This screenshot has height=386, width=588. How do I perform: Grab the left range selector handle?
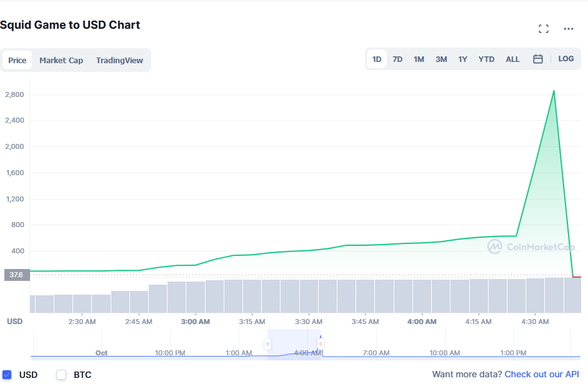click(267, 344)
